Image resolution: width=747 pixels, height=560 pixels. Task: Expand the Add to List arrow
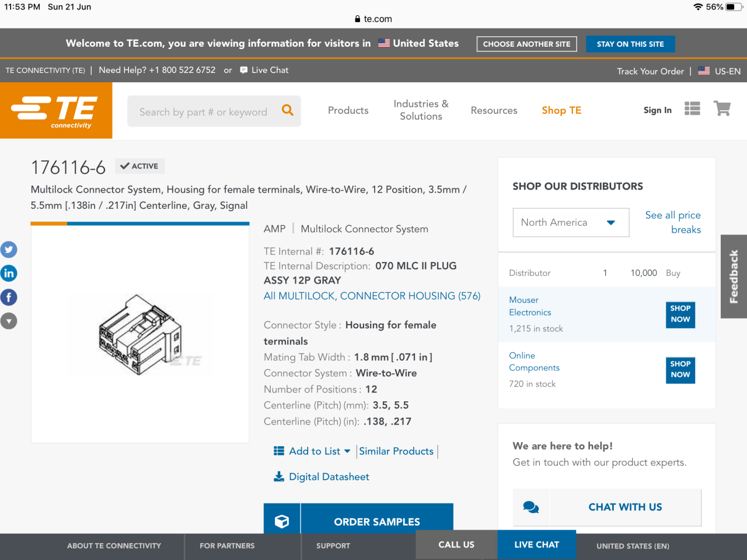(347, 451)
